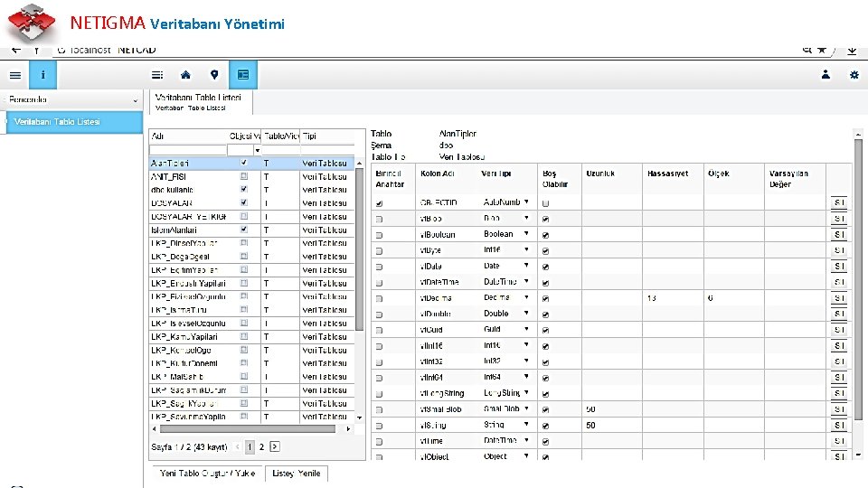Click Yeni Tablo Oluştur / Yükle

[208, 474]
